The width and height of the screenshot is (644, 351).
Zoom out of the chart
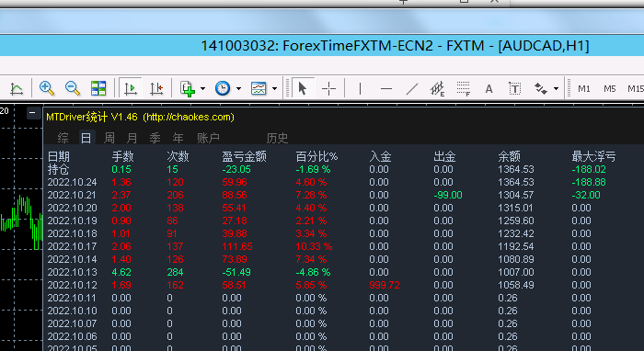(73, 88)
